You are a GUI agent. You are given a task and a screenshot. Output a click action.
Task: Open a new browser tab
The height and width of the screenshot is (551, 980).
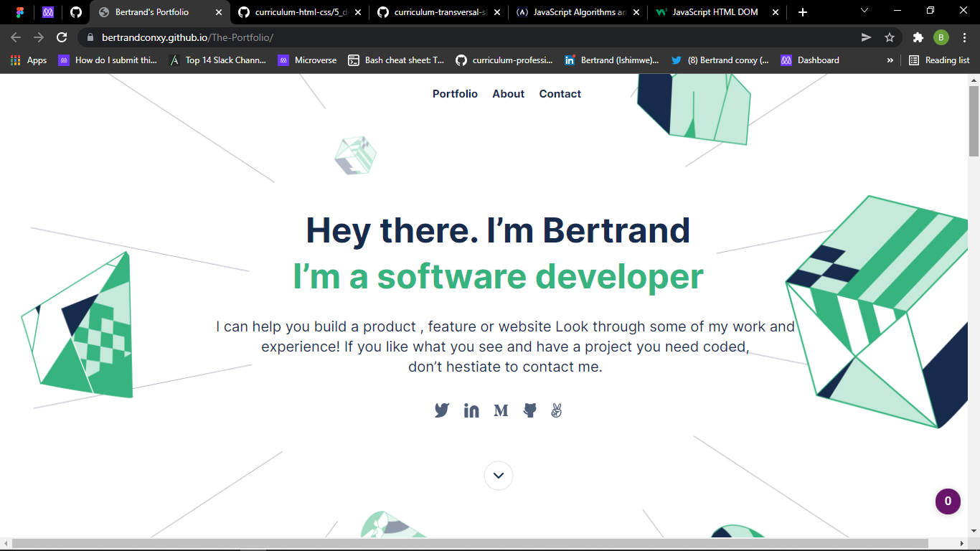point(803,12)
